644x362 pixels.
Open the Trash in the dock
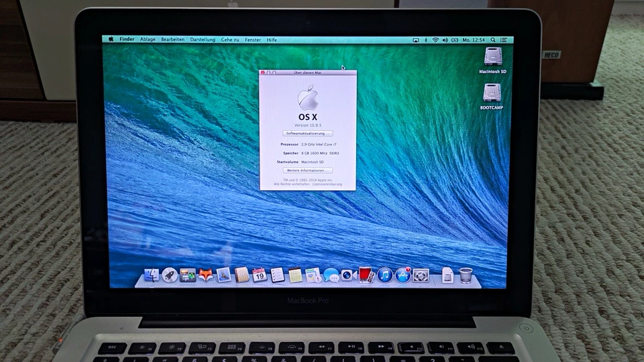(466, 276)
